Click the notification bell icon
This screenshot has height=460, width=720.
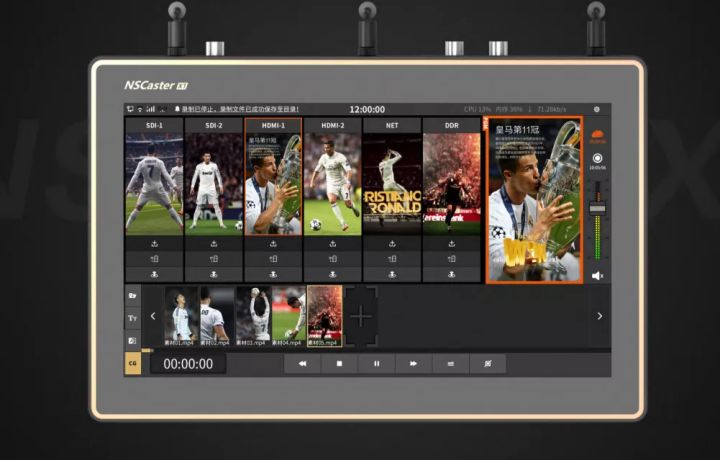176,109
